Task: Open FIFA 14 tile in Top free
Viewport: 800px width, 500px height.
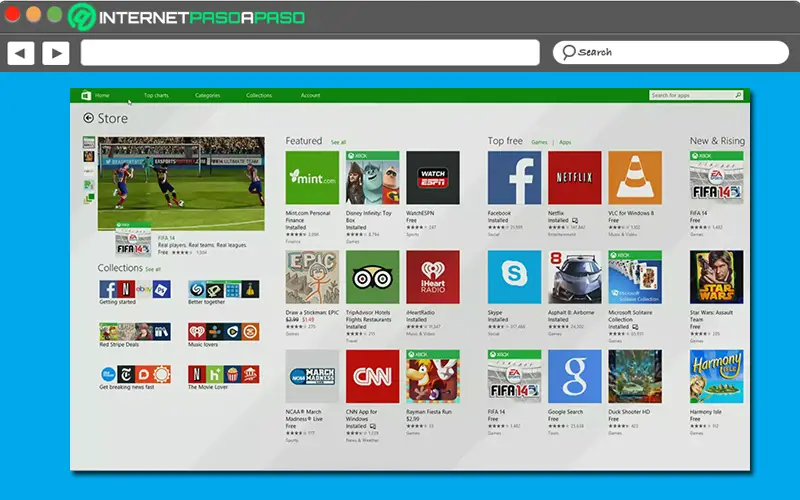Action: pos(514,377)
